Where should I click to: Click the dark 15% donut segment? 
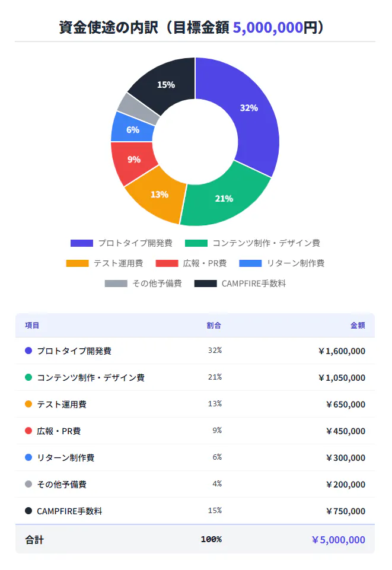click(x=166, y=84)
